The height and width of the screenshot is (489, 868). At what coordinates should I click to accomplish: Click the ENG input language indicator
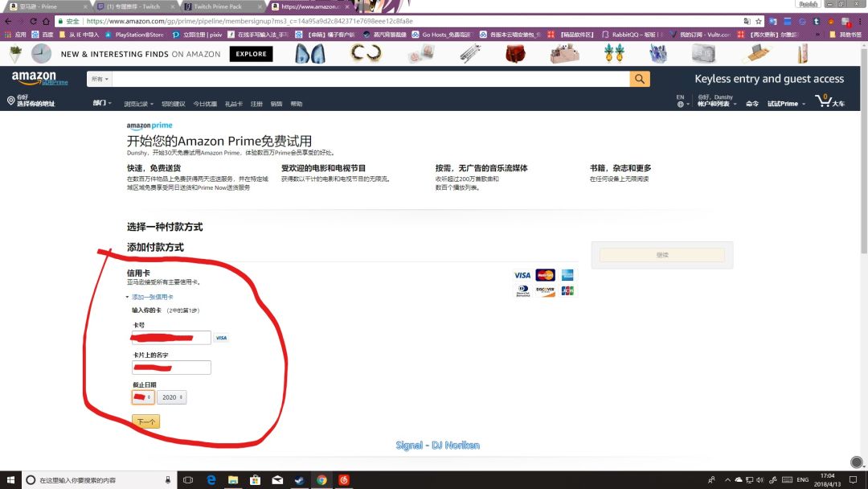pos(803,480)
